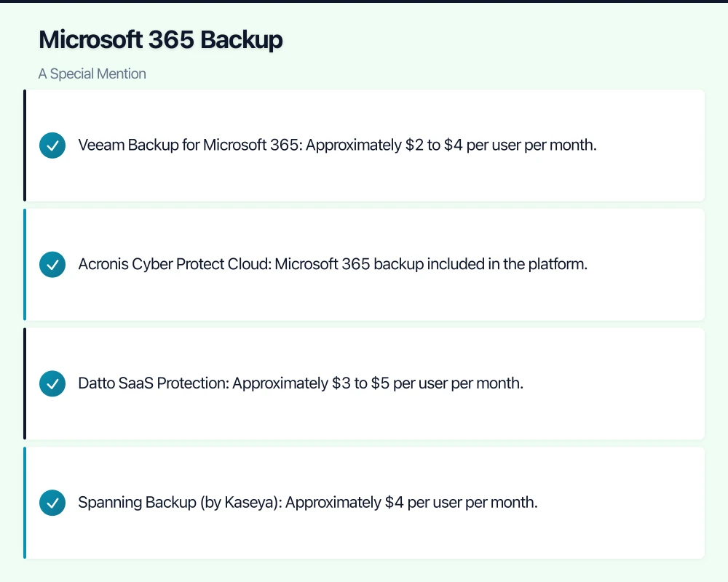The width and height of the screenshot is (728, 582).
Task: Click the checkmark icon next to Acronis Cyber Protect
Action: click(52, 265)
